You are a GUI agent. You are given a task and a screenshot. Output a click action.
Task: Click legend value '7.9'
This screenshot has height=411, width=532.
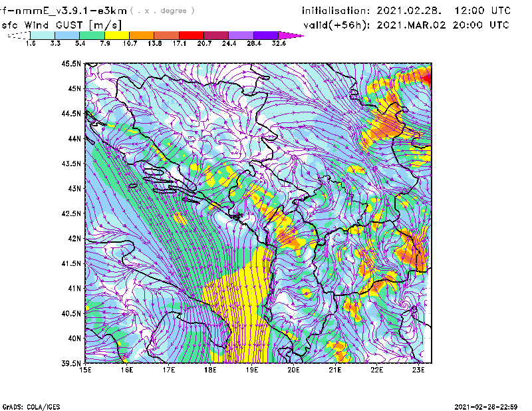[105, 43]
